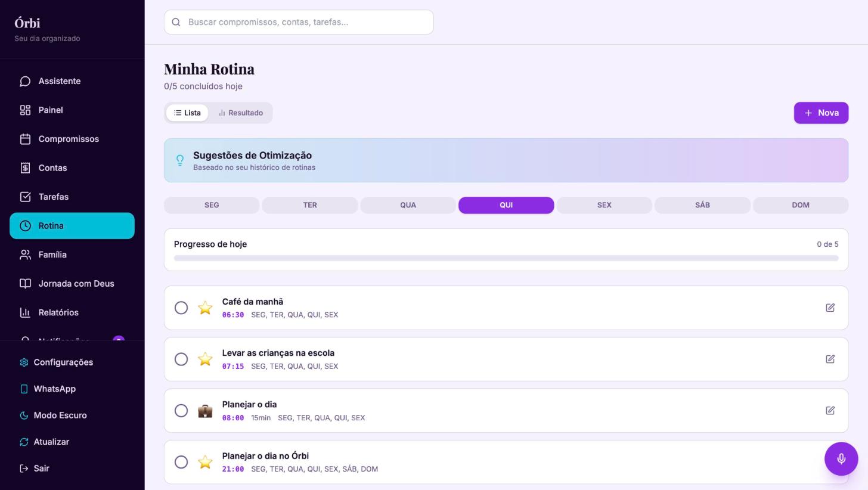Mark Café da manhã as completed
The width and height of the screenshot is (868, 490).
click(x=181, y=308)
